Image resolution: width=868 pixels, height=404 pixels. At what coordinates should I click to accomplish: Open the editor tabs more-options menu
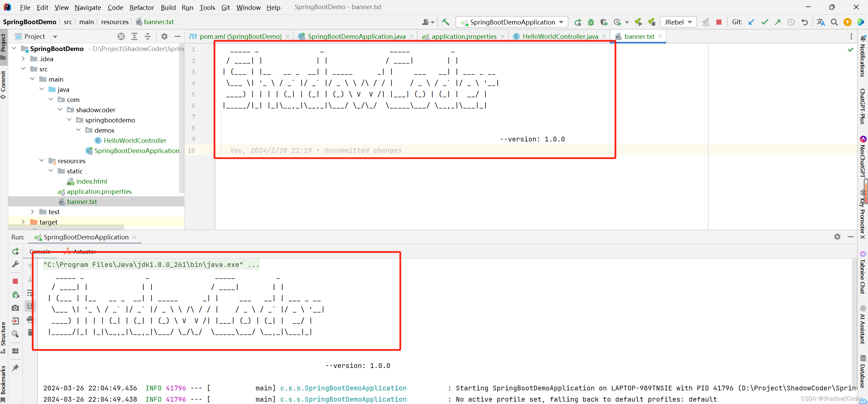pyautogui.click(x=851, y=36)
